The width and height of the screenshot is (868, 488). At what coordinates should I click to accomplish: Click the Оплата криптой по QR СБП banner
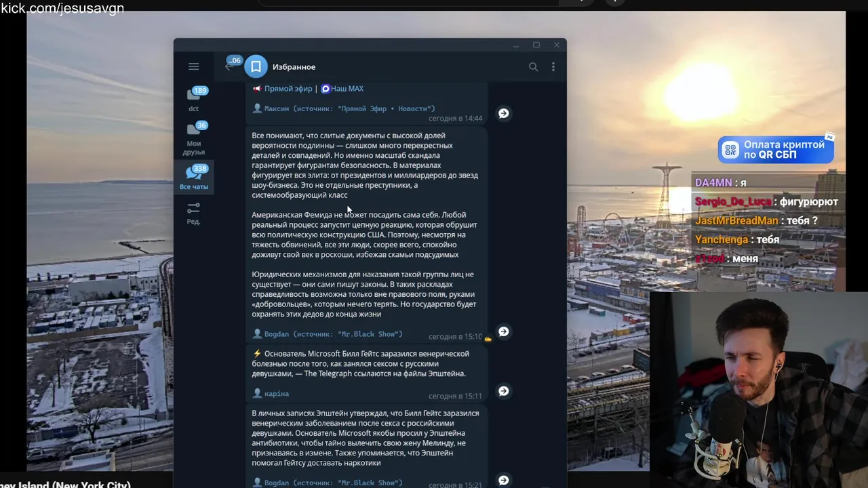pos(776,150)
